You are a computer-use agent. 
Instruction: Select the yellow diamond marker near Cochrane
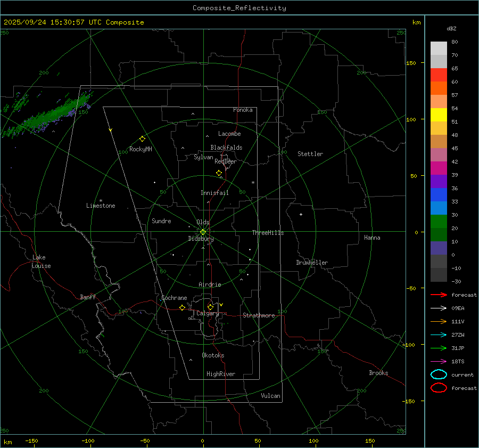click(182, 308)
